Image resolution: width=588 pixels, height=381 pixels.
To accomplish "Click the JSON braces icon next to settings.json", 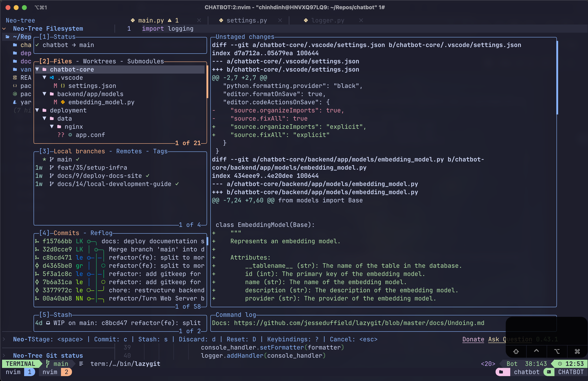I will coord(63,86).
